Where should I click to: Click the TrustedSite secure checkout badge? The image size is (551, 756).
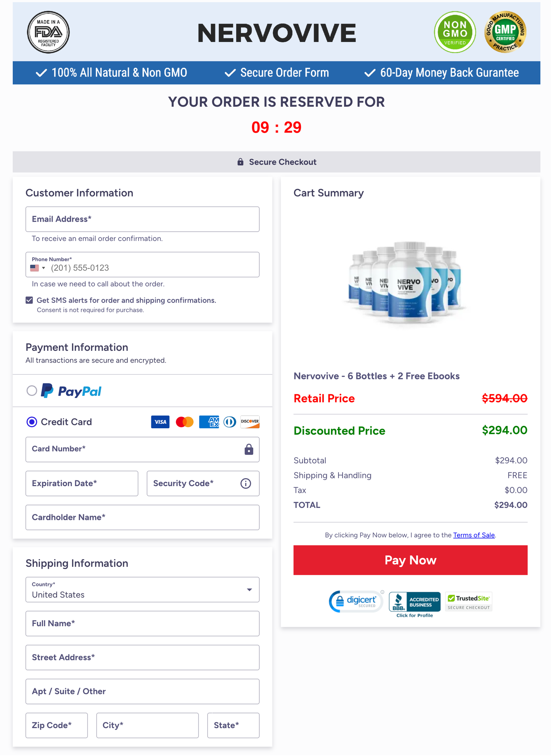(469, 602)
